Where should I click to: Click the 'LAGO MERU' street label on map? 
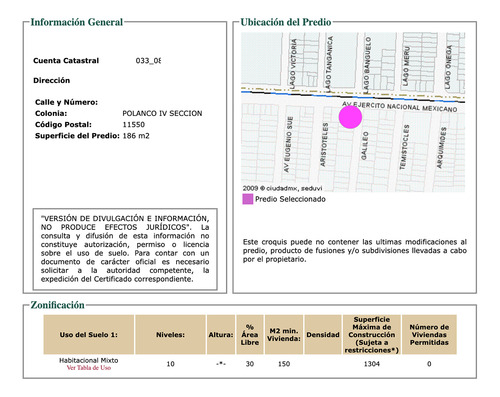(x=406, y=66)
